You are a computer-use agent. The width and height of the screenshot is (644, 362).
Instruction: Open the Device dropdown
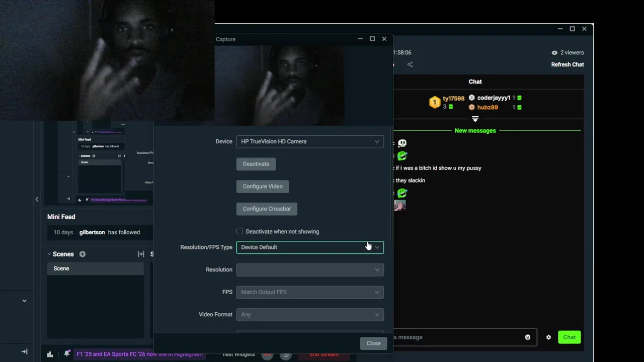point(310,141)
